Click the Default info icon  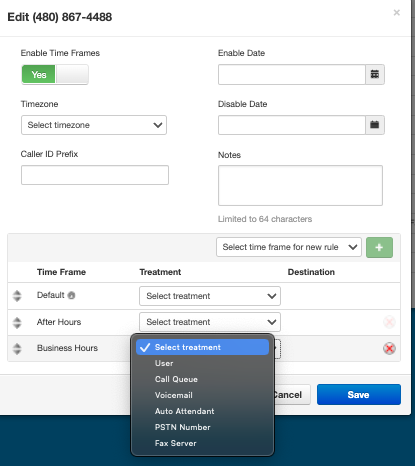point(71,295)
